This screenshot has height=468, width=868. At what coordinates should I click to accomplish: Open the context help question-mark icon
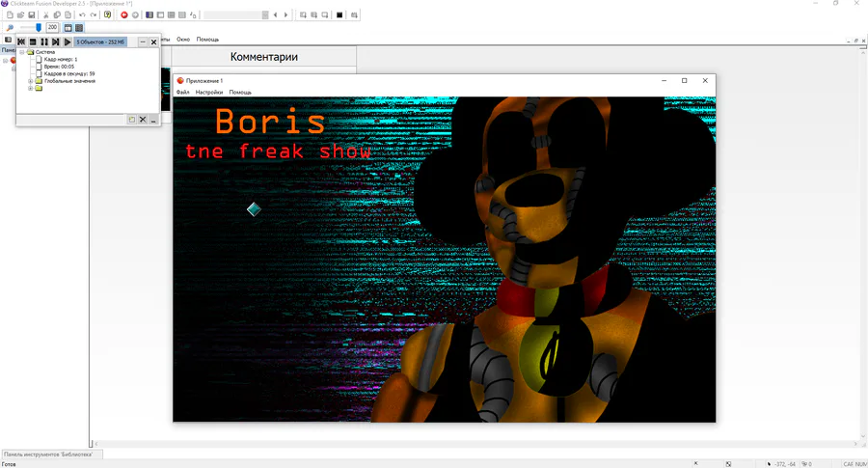pos(107,14)
